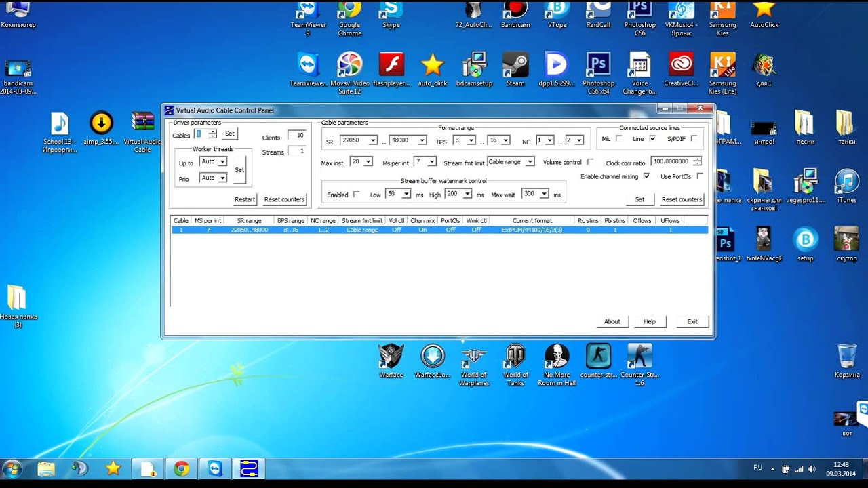Open the watermark Low 50 ms dropdown
868x488 pixels.
pos(406,194)
